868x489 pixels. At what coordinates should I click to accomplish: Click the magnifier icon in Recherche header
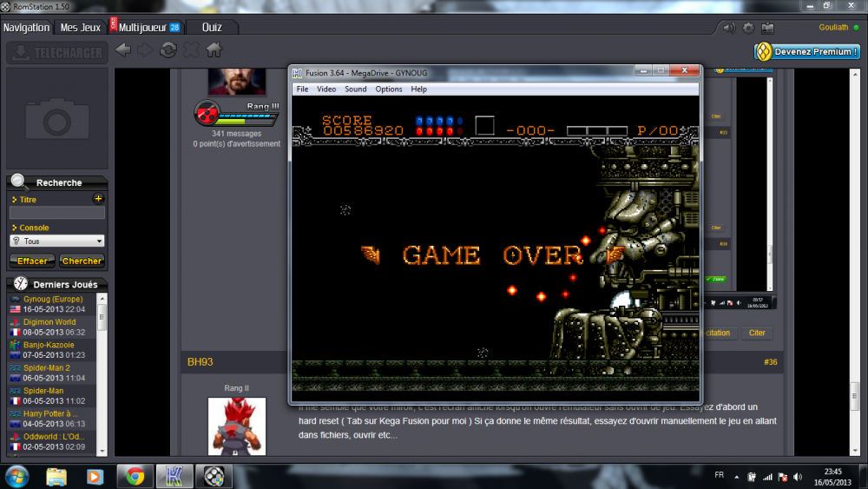coord(18,181)
